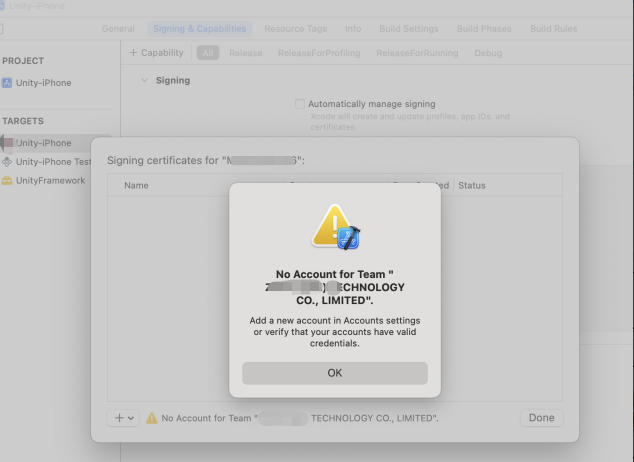Image resolution: width=634 pixels, height=462 pixels.
Task: Add a new Capability
Action: (156, 53)
